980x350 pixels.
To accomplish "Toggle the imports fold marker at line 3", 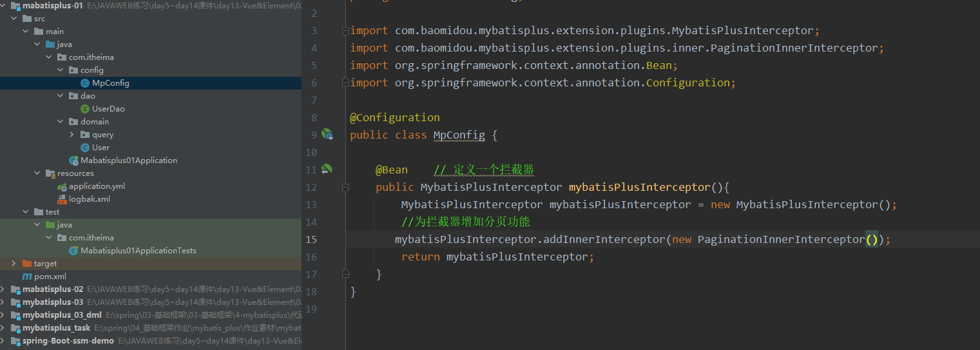I will pos(345,31).
